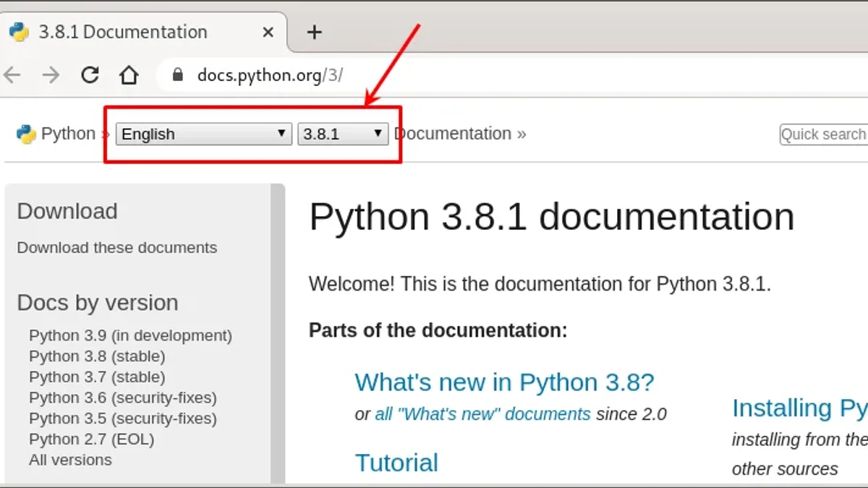
Task: Click the sidebar collapse bar
Action: (x=278, y=333)
